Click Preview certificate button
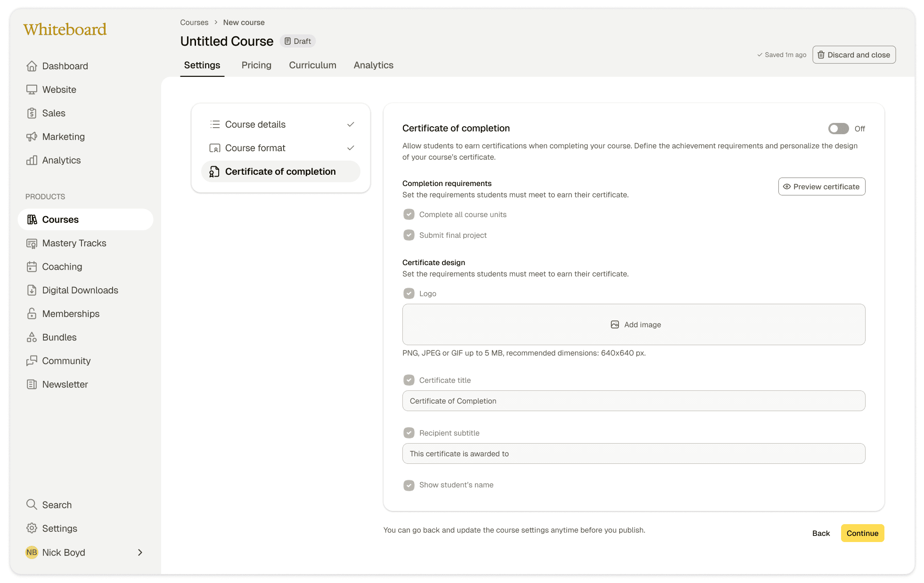Image resolution: width=924 pixels, height=583 pixels. [x=821, y=186]
